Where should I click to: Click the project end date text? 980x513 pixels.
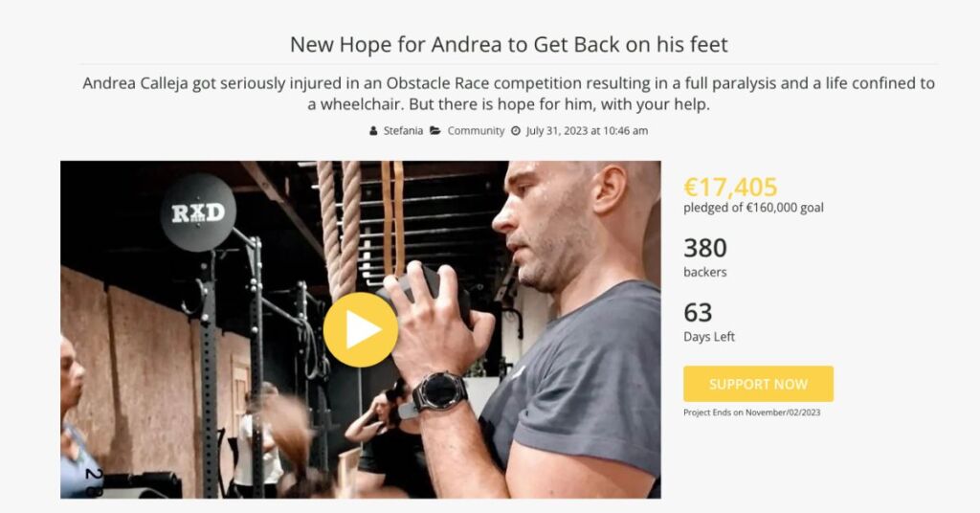(x=752, y=413)
